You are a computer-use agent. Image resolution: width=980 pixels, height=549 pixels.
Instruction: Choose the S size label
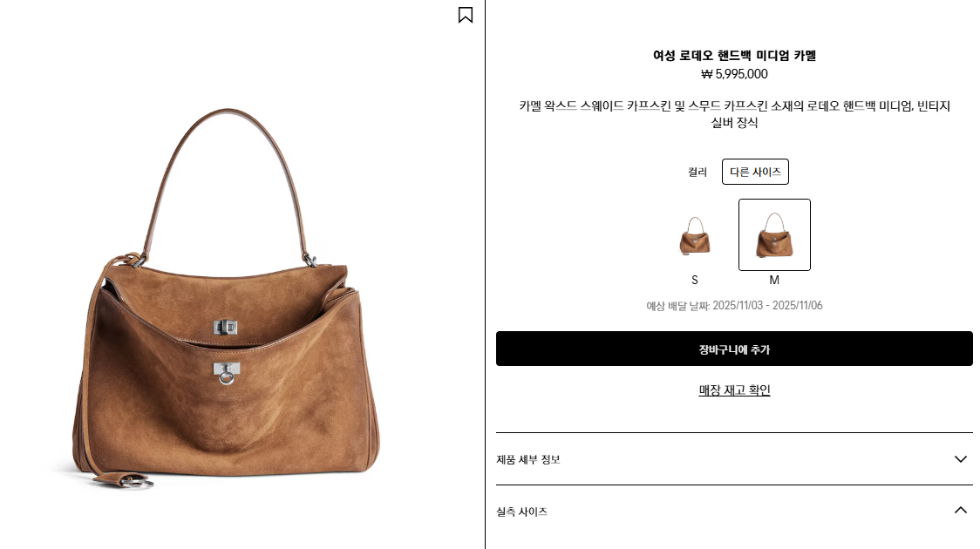(694, 281)
